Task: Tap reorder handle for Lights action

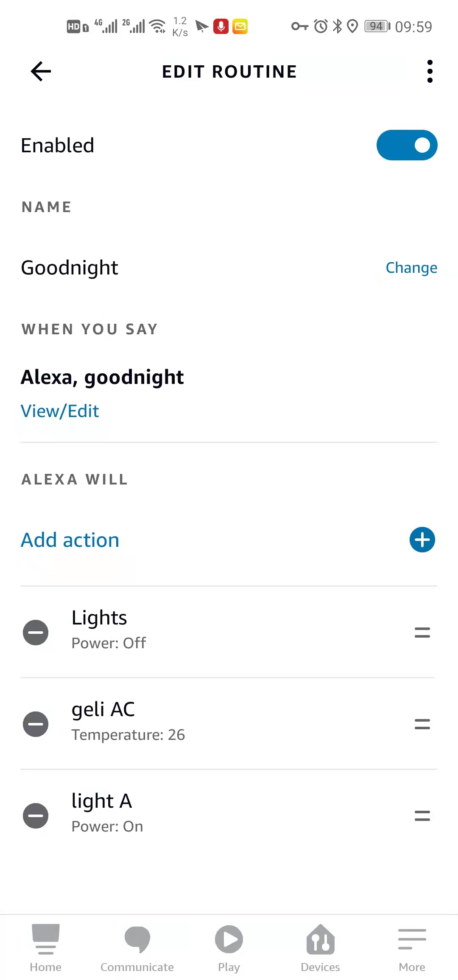Action: pos(422,632)
